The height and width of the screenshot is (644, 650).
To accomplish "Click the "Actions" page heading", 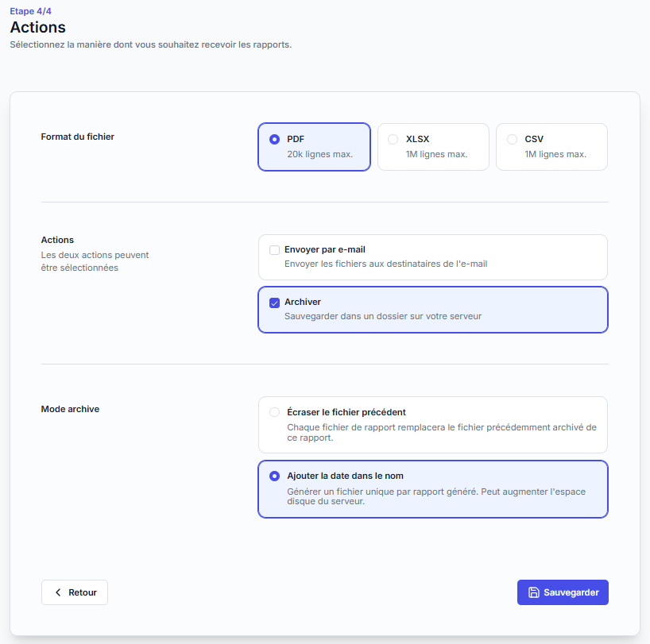I will (37, 28).
